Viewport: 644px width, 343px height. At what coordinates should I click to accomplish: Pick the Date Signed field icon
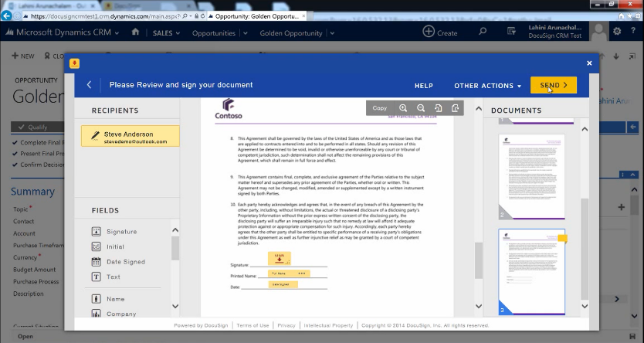point(96,262)
